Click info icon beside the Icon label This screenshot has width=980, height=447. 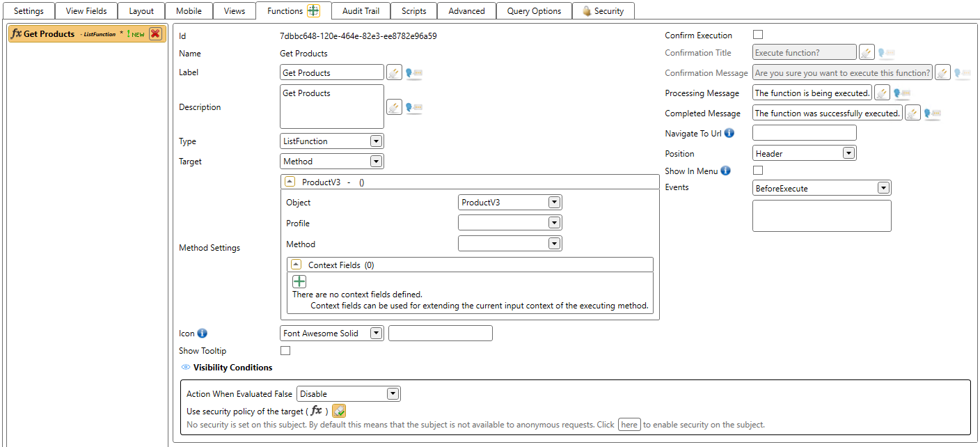[203, 334]
